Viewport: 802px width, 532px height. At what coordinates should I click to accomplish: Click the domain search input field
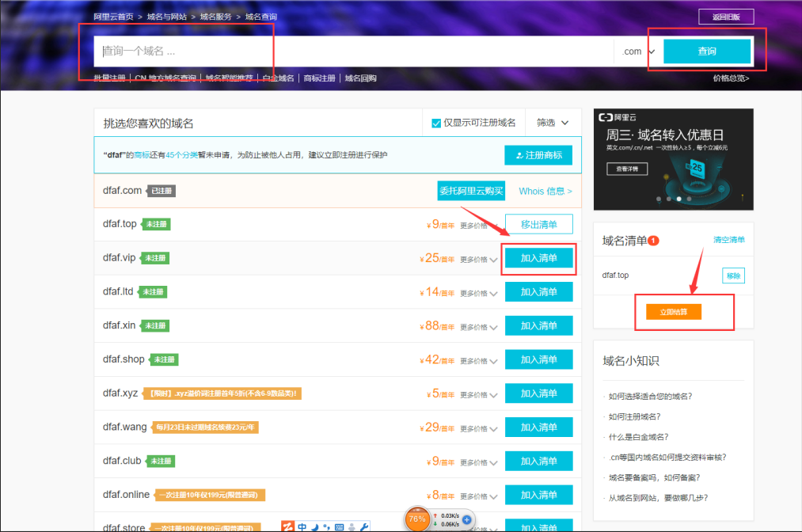(353, 51)
